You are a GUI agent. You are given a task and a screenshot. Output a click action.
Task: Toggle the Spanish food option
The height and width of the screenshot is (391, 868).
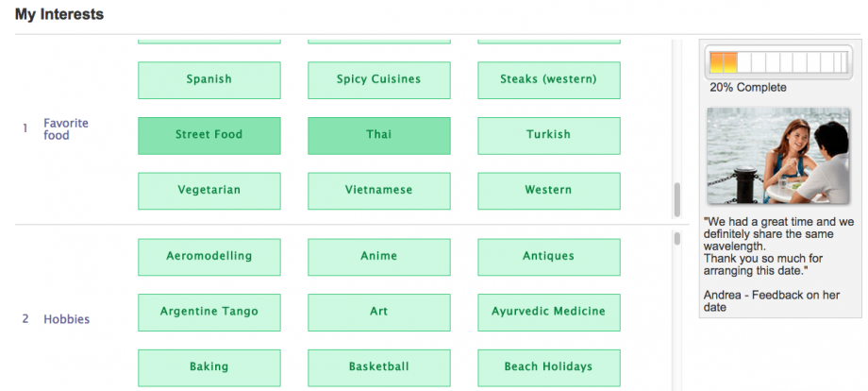pyautogui.click(x=209, y=80)
